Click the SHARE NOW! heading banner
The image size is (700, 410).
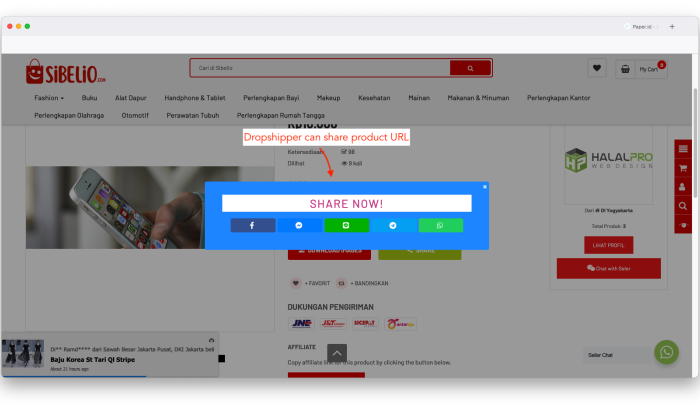346,204
